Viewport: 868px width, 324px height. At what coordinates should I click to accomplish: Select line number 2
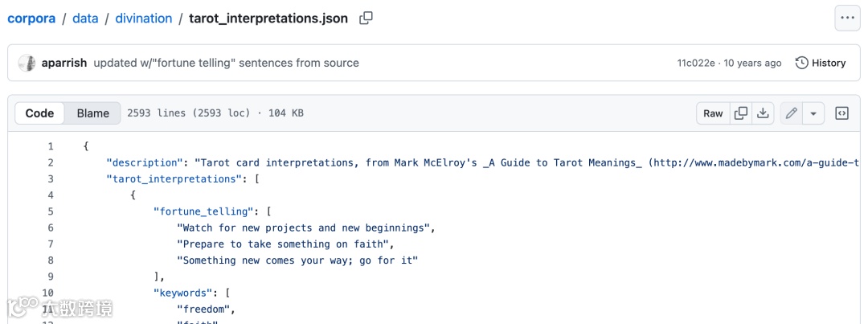50,162
